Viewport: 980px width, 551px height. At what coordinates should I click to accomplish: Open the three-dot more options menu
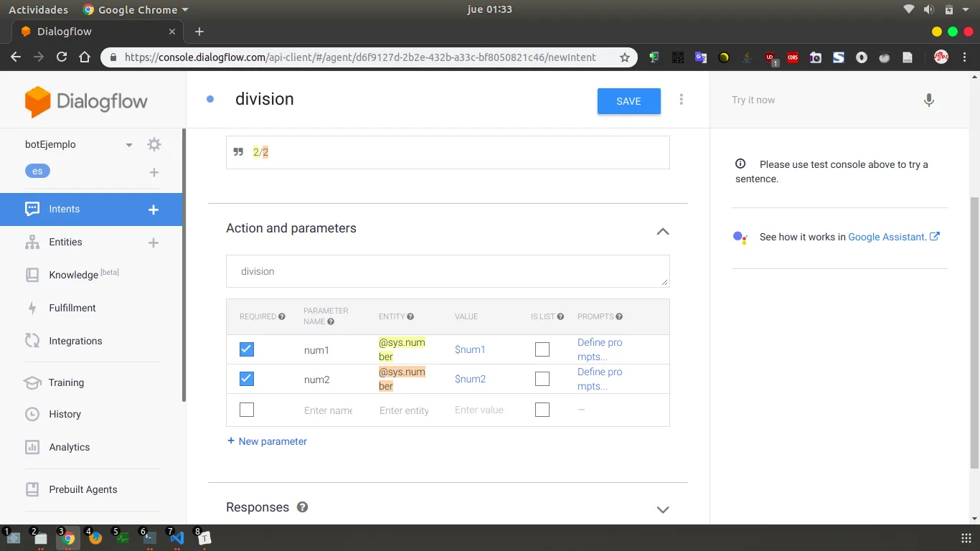(681, 100)
